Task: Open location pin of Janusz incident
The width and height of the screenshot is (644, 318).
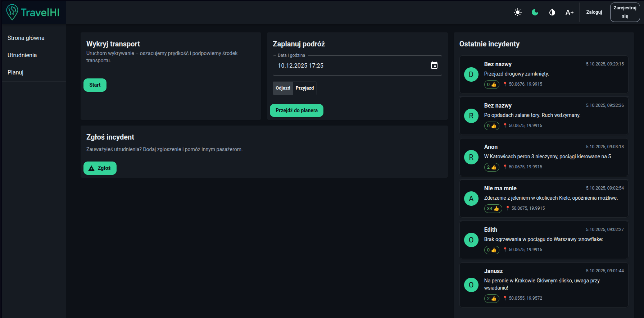Action: 505,298
